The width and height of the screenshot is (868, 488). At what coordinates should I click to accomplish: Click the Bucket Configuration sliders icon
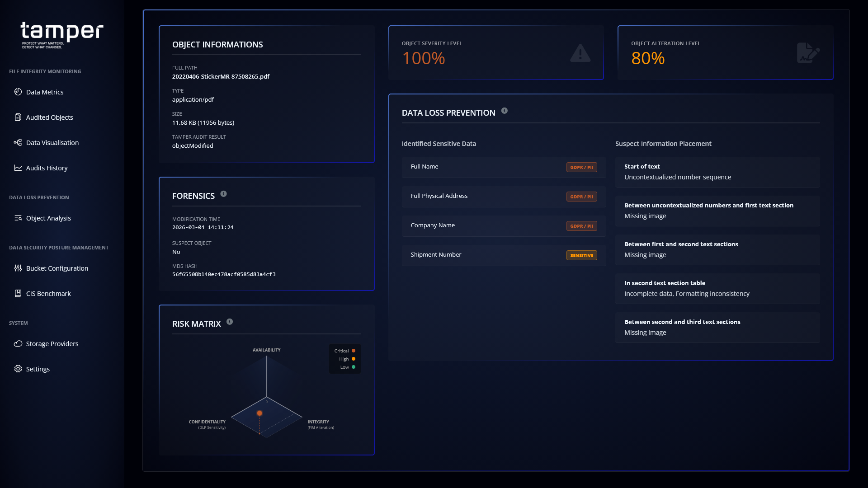[18, 268]
